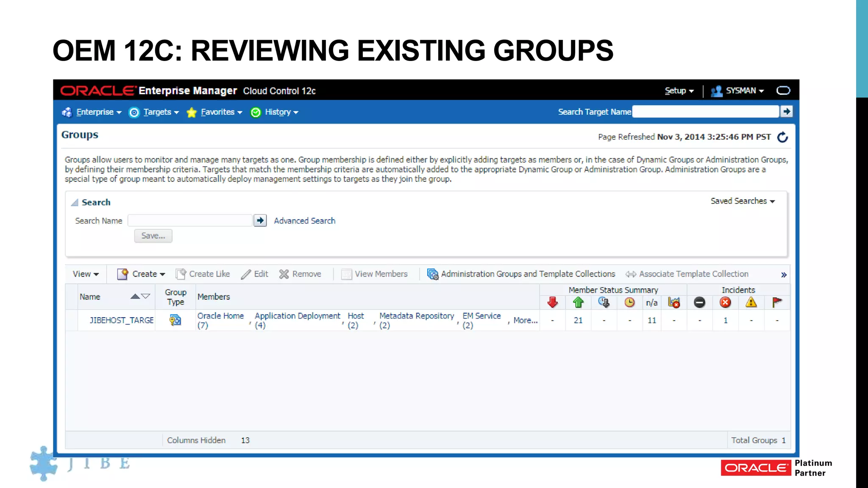Viewport: 868px width, 488px height.
Task: Click the metric collection error status icon
Action: tap(674, 302)
